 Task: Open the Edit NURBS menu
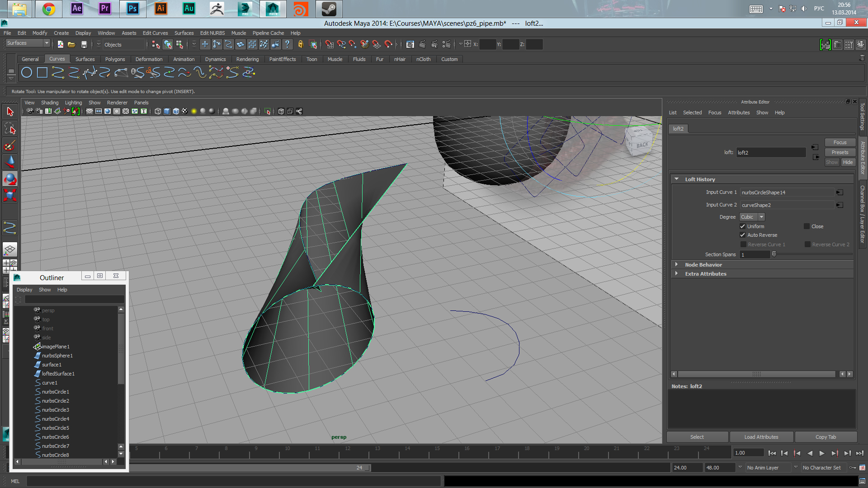click(212, 33)
